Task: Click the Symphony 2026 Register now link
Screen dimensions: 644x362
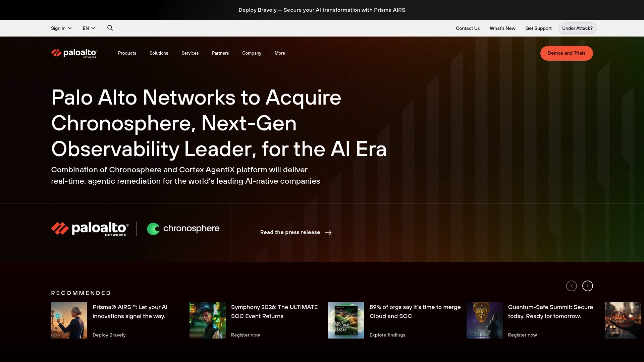Action: pyautogui.click(x=245, y=335)
